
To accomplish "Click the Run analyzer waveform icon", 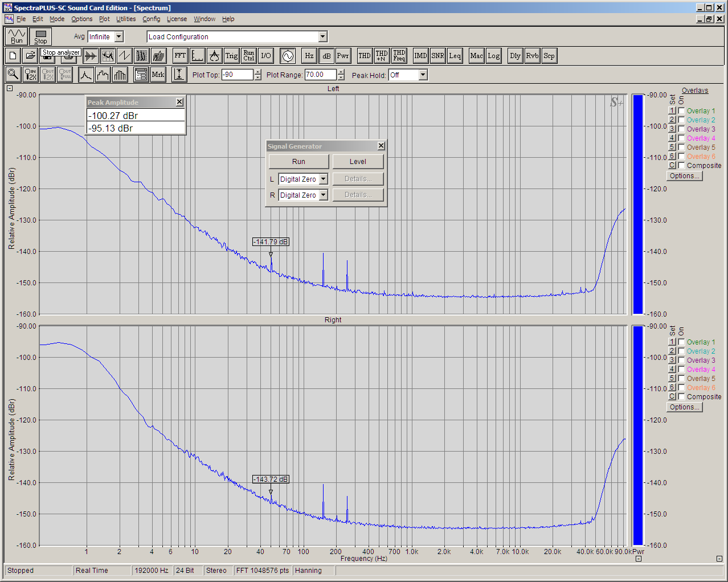I will pos(17,36).
